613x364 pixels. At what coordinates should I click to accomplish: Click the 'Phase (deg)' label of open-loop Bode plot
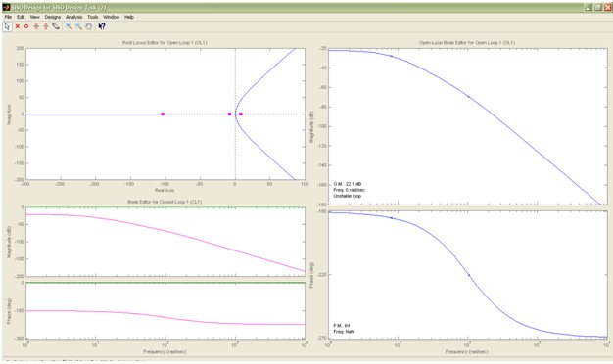311,275
